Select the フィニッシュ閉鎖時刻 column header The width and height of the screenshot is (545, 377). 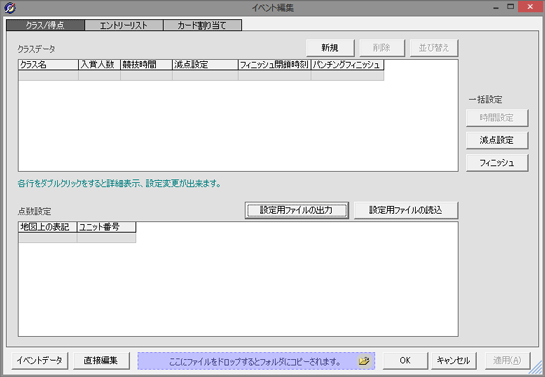point(274,65)
